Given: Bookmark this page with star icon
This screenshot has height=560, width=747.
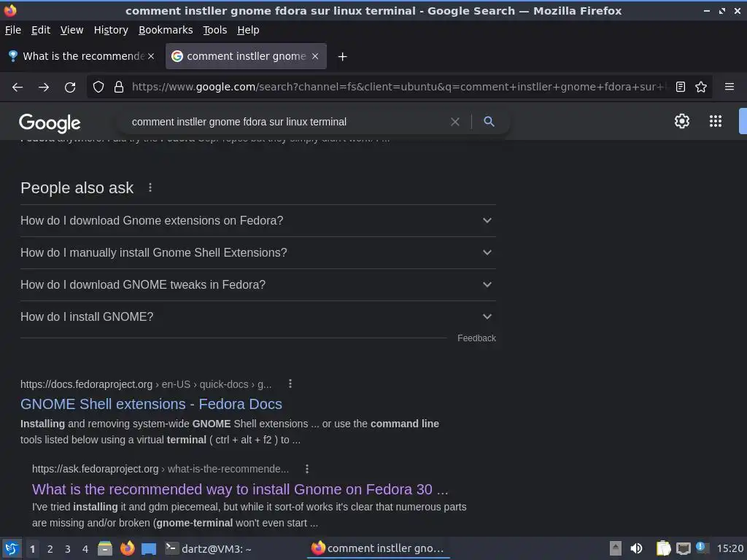Looking at the screenshot, I should [701, 87].
